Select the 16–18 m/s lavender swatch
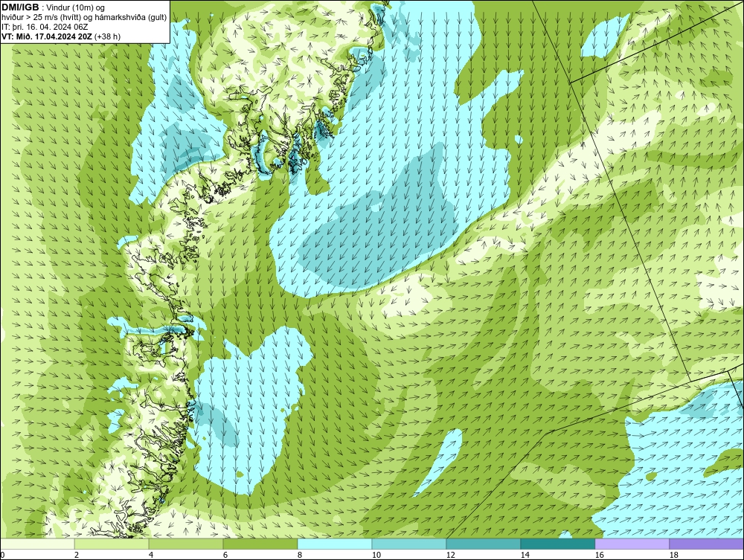This screenshot has height=560, width=744. pyautogui.click(x=632, y=544)
